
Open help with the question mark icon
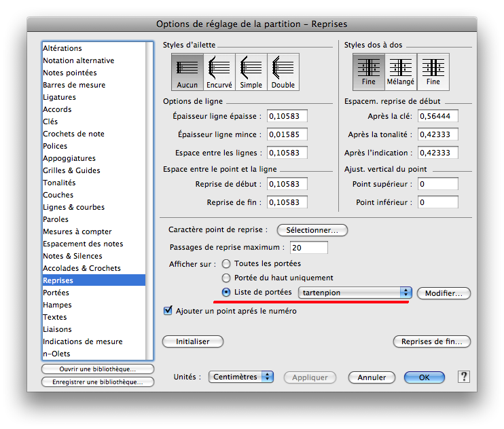coord(464,377)
